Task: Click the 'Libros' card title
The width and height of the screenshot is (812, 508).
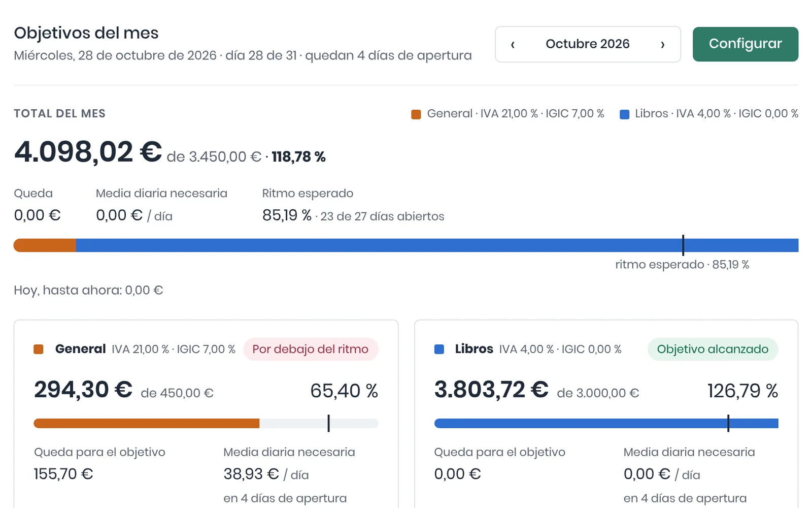Action: pos(474,349)
